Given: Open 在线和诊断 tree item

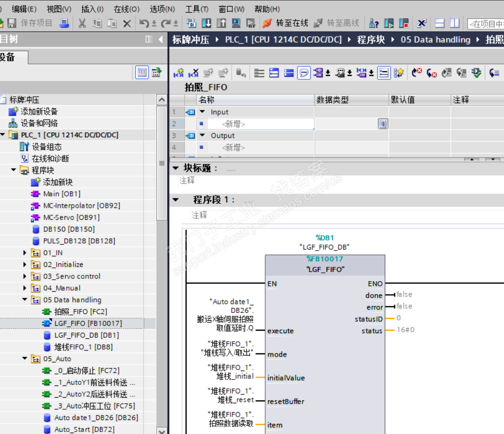Looking at the screenshot, I should pos(51,158).
